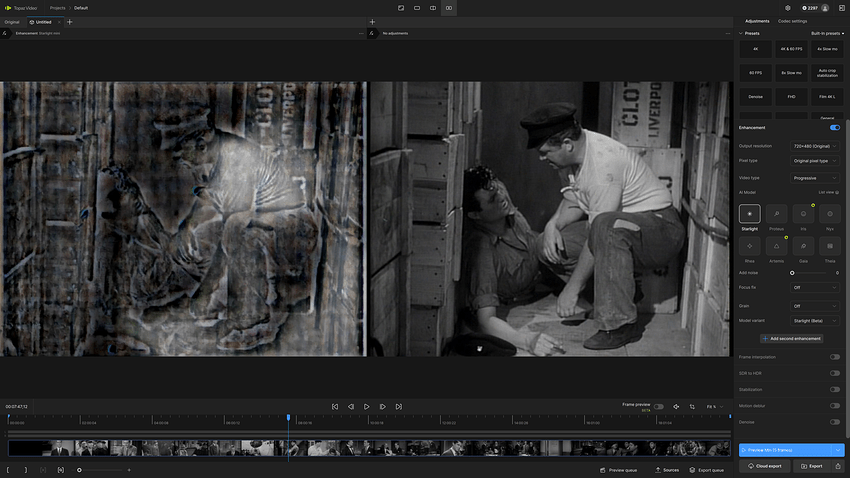Screen dimensions: 850x478
Task: Open the settings gear icon
Action: pyautogui.click(x=787, y=8)
